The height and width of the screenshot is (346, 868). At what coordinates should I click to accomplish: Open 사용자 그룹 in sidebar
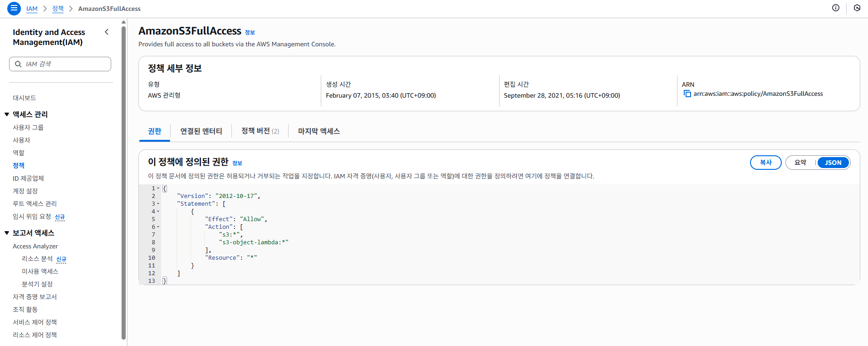click(x=28, y=128)
